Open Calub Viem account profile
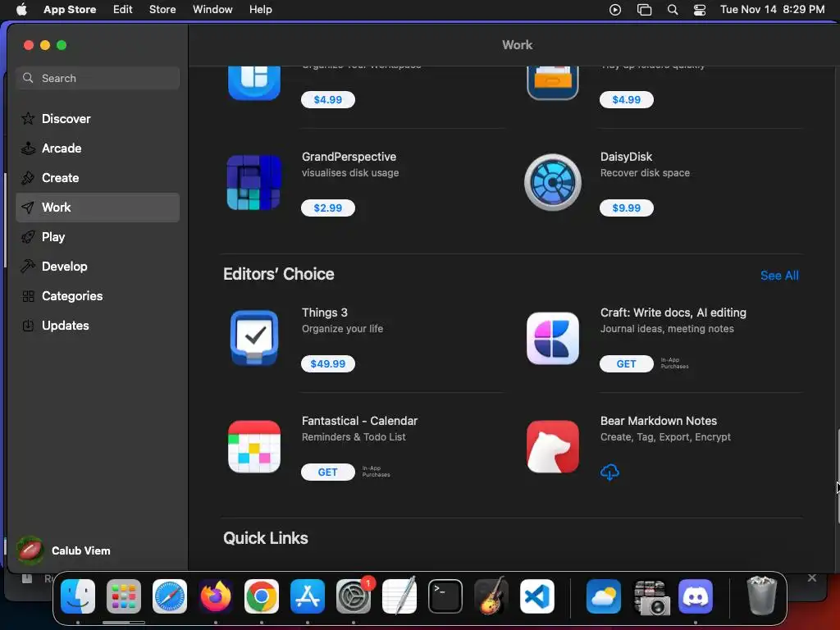Viewport: 840px width, 630px height. (x=64, y=550)
